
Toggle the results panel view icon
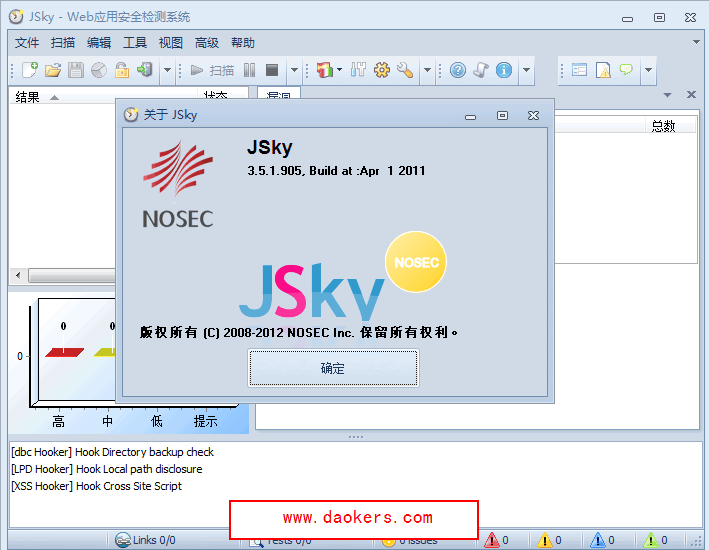[579, 70]
